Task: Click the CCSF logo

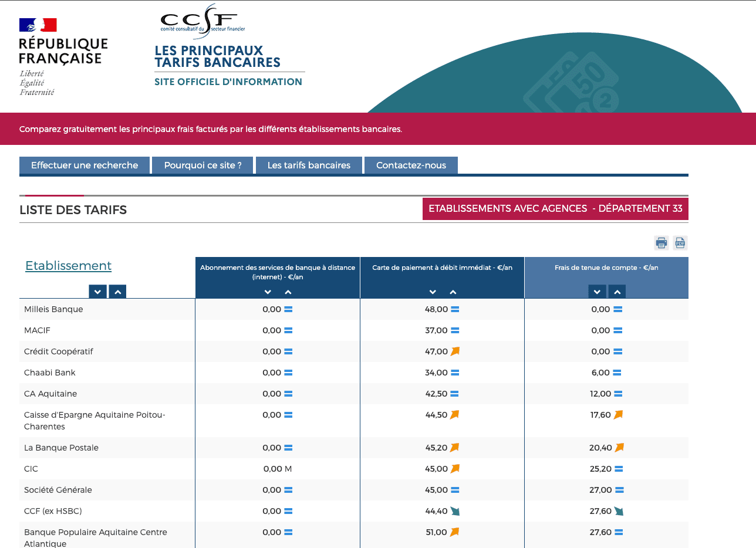Action: (x=203, y=21)
